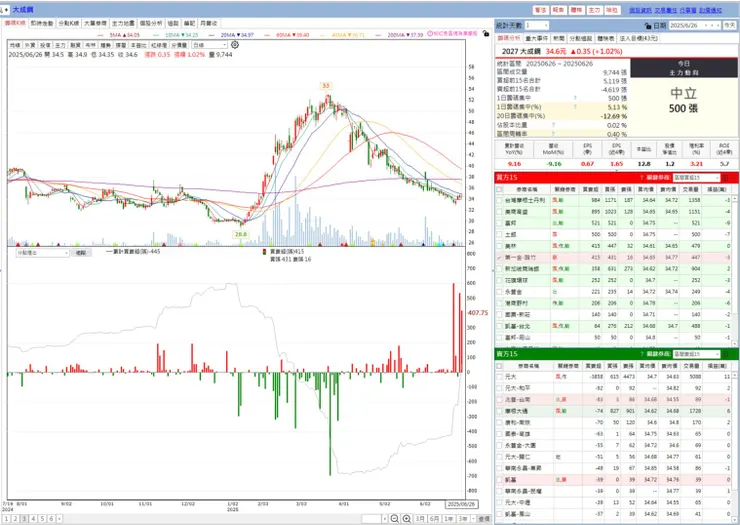Switch to 即時走勢 tab
The image size is (740, 525).
42,23
